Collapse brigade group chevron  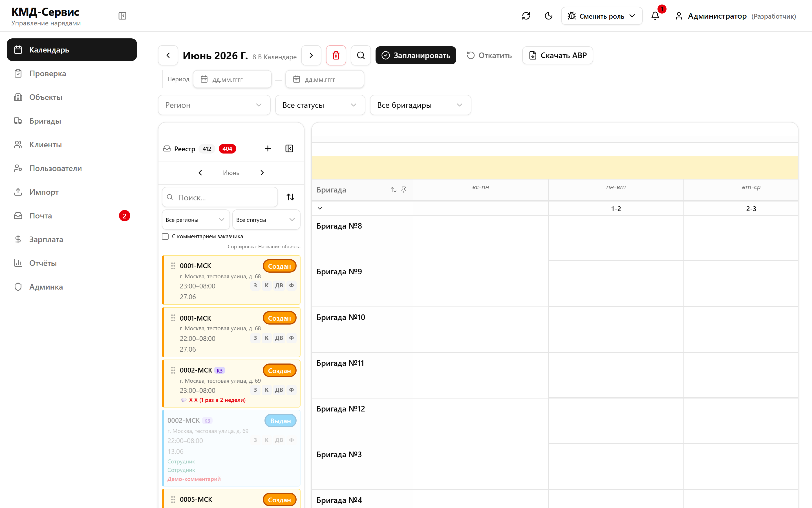point(320,208)
